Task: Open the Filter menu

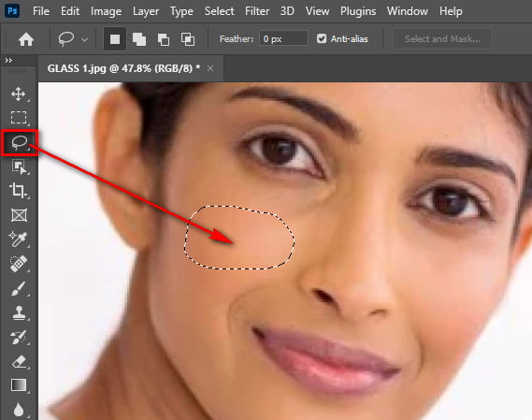Action: pos(257,11)
